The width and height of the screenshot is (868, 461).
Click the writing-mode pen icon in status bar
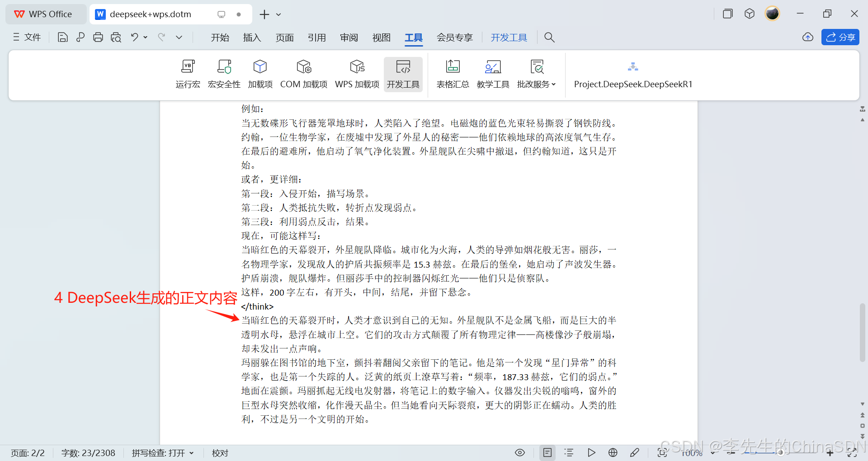click(x=635, y=452)
